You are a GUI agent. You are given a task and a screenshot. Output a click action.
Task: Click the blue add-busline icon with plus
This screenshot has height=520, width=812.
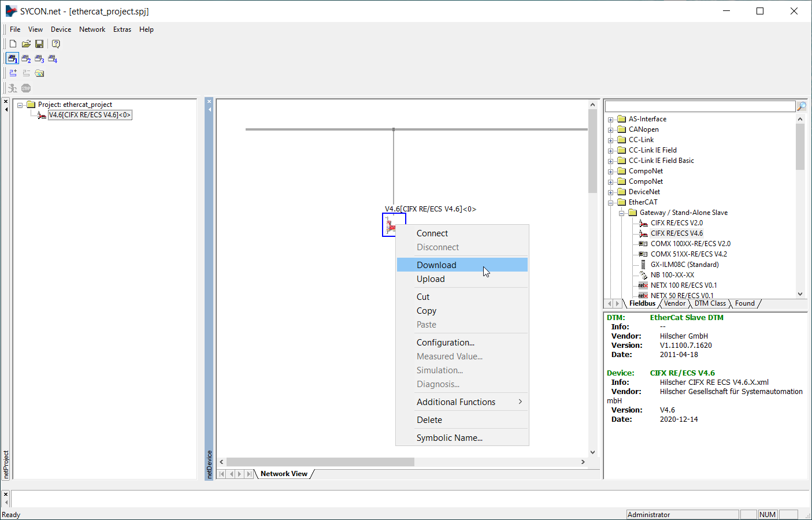[13, 73]
